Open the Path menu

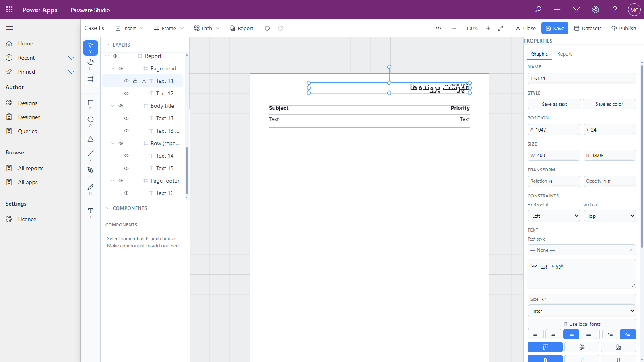pos(206,28)
